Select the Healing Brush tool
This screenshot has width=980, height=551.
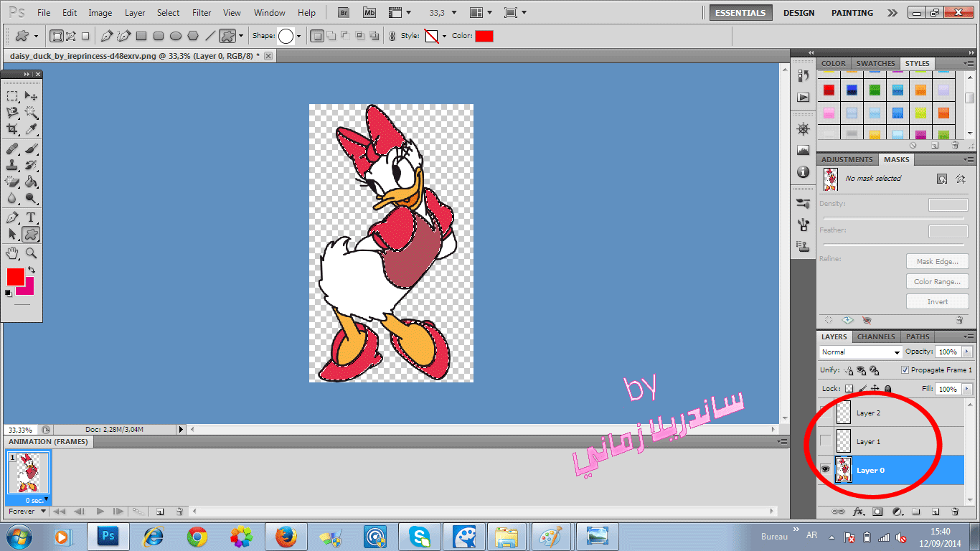(12, 149)
